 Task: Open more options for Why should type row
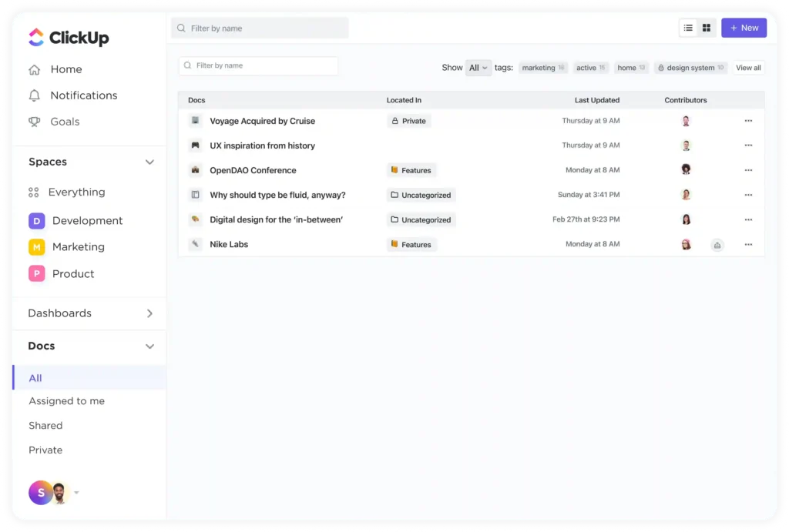748,195
